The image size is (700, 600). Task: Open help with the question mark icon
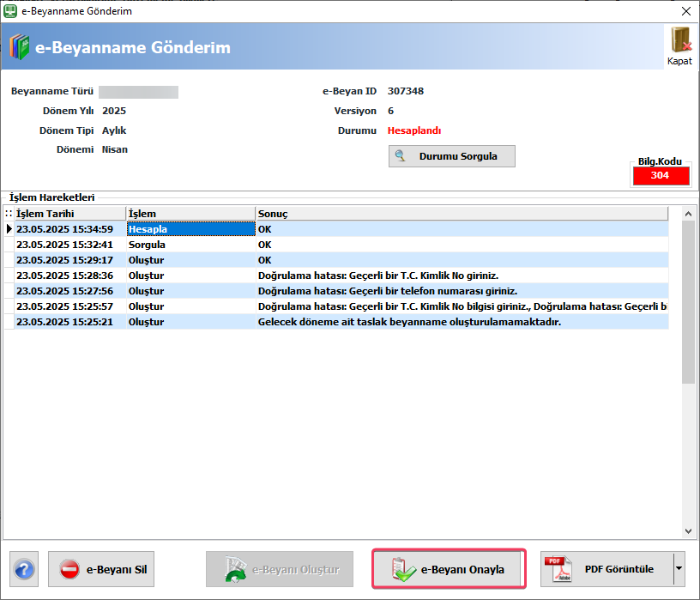point(24,569)
